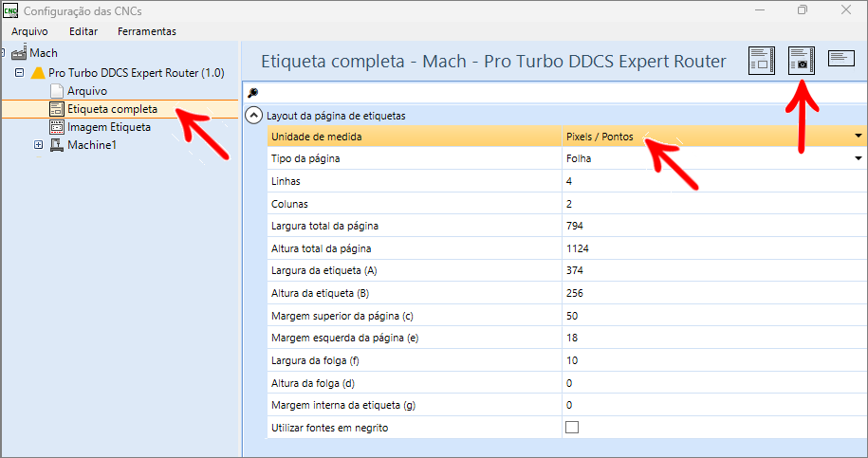This screenshot has width=868, height=458.
Task: Click Colunas property label
Action: [x=289, y=204]
